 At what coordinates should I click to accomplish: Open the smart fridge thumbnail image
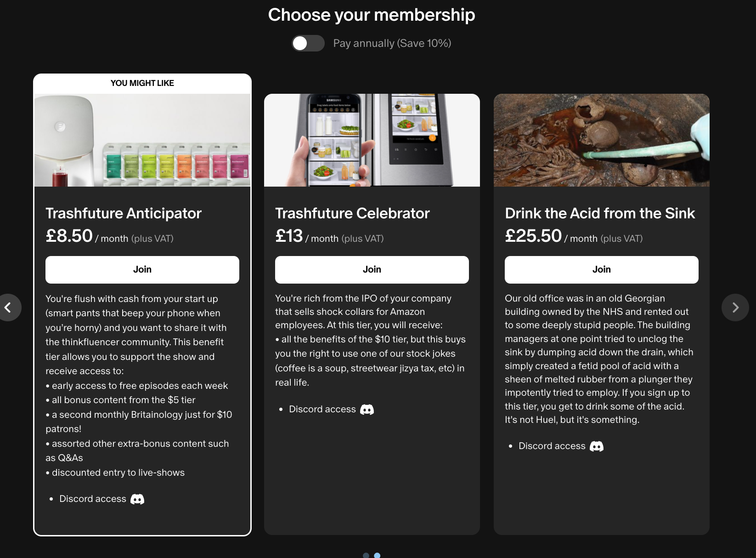click(x=372, y=140)
